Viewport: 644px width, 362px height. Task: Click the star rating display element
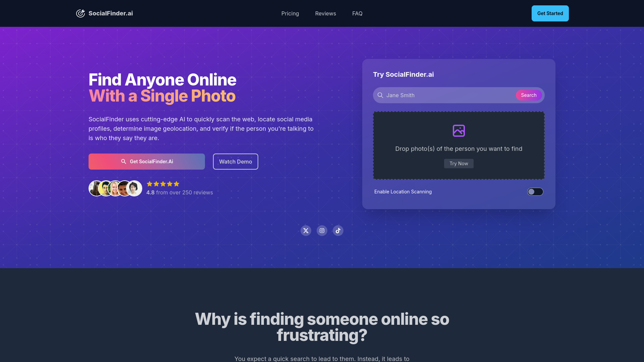(163, 184)
